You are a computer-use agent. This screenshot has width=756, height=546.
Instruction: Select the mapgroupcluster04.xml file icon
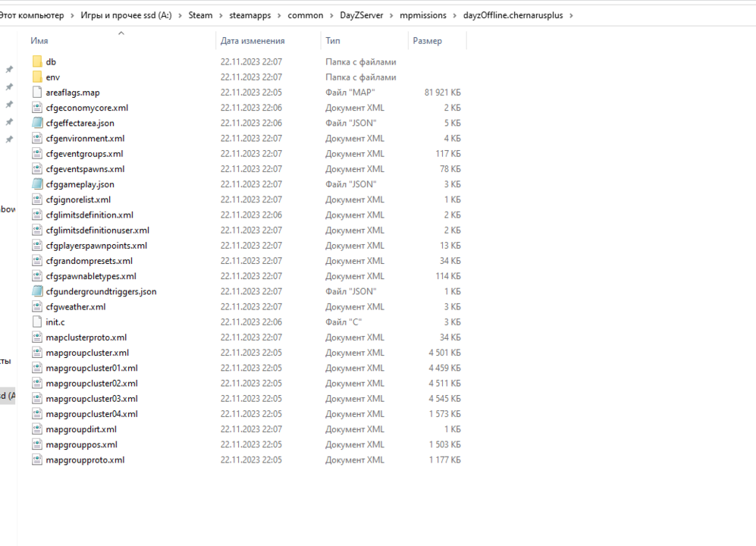pyautogui.click(x=37, y=414)
